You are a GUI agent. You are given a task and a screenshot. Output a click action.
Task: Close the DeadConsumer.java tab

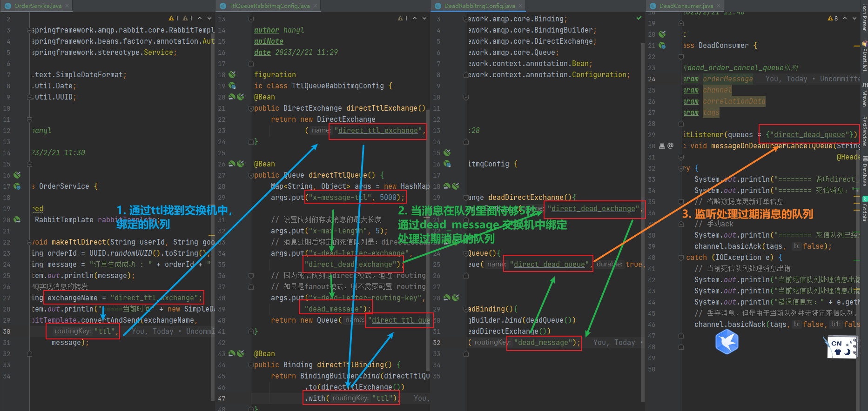coord(719,6)
